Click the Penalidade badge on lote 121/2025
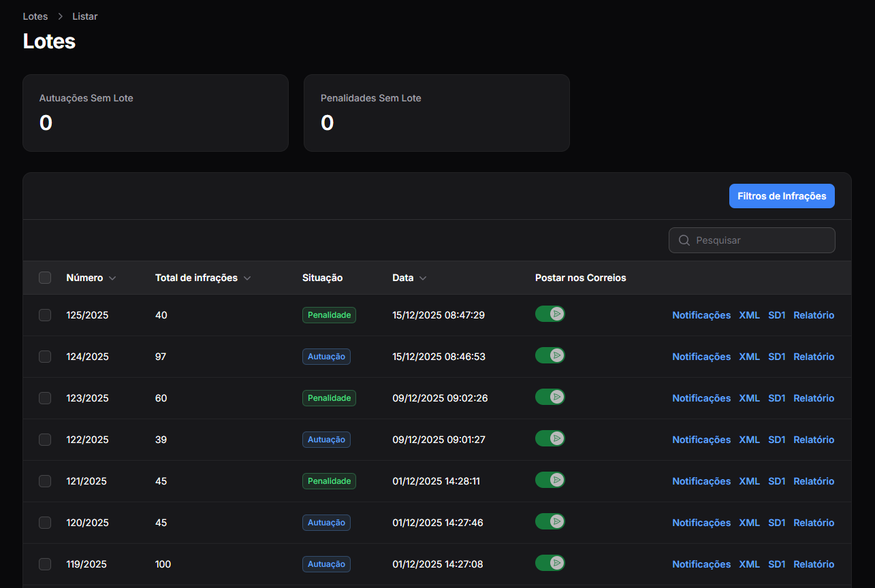 pos(329,481)
